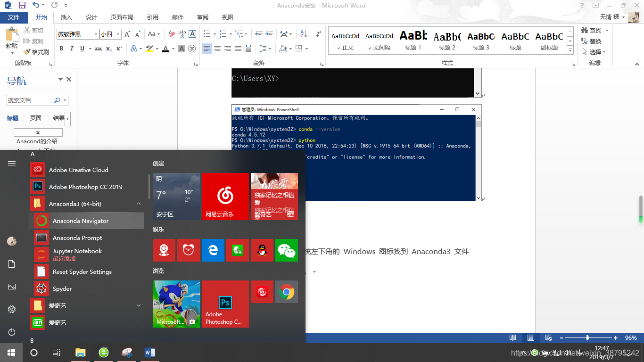The width and height of the screenshot is (644, 362).
Task: Open Adobe Creative Cloud from Start menu
Action: (87, 170)
